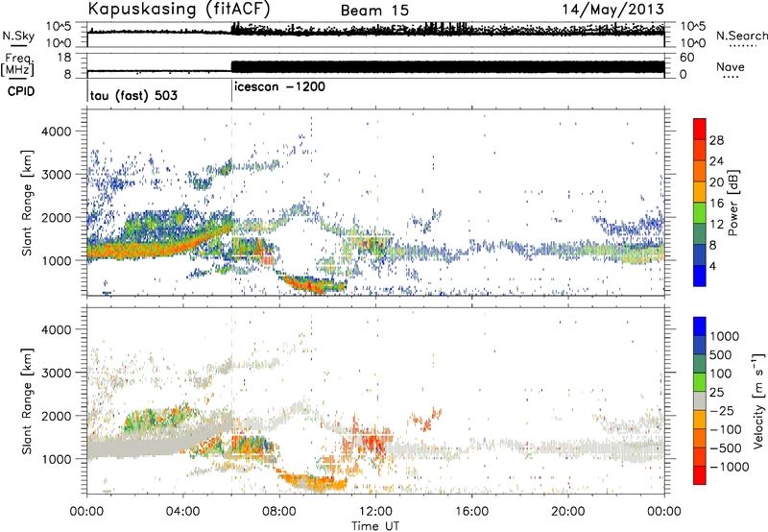The image size is (768, 532).
Task: Click the tau (fast) 503 text
Action: tap(133, 95)
